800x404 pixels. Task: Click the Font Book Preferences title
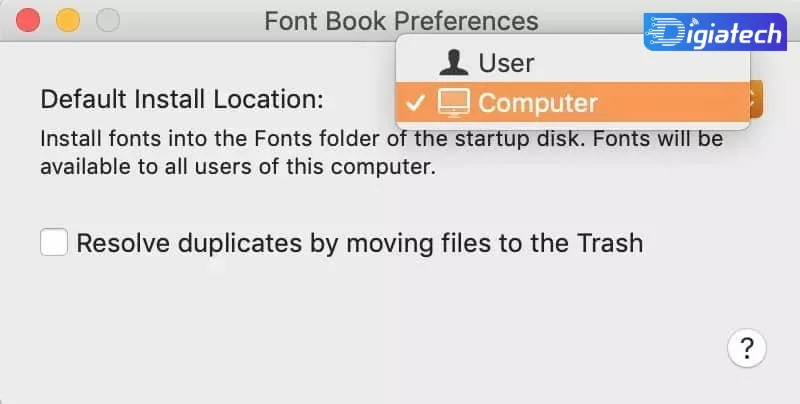click(x=401, y=21)
